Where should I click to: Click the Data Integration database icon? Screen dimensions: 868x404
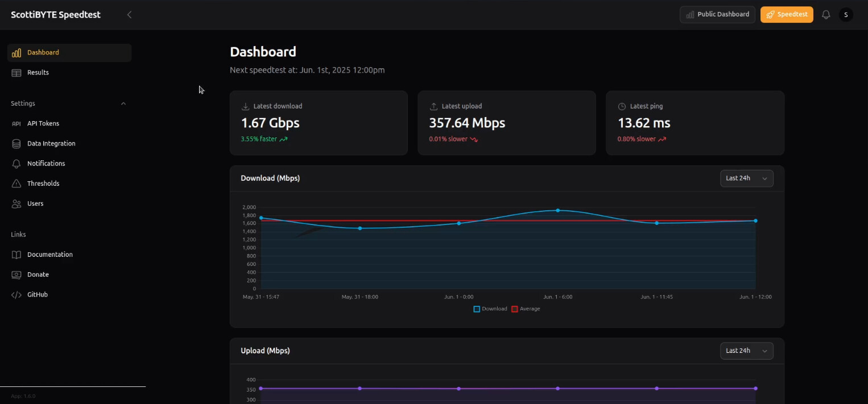(16, 144)
